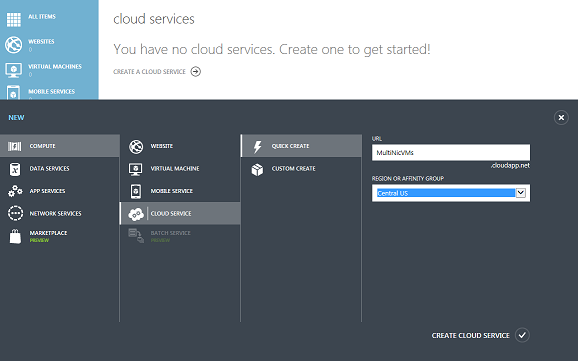Pick Virtual Machine under Compute
This screenshot has width=578, height=361.
coord(180,169)
